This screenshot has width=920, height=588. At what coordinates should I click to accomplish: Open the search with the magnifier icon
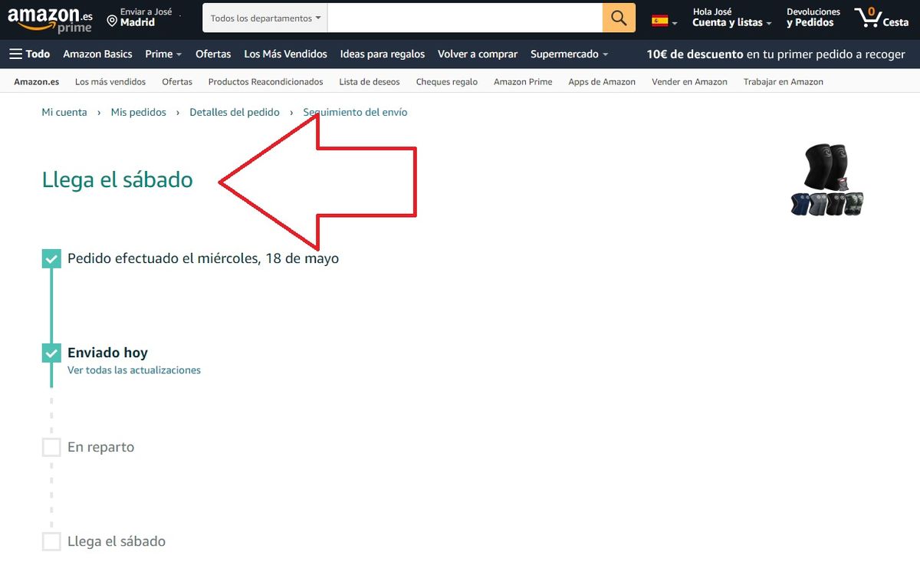pyautogui.click(x=618, y=17)
